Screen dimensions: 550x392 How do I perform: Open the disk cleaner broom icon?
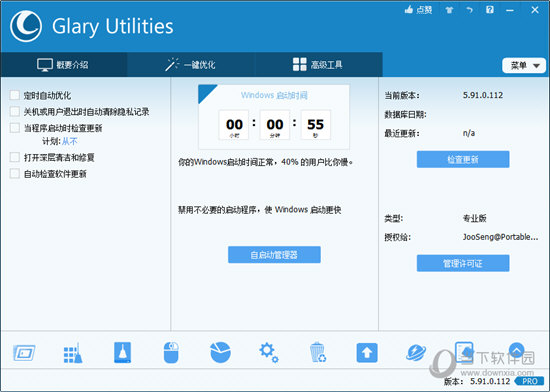[x=122, y=352]
